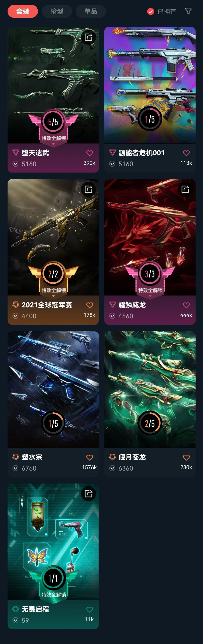Tap heart icon on 无畏启程
Screen dimensions: 203x644
pyautogui.click(x=89, y=609)
